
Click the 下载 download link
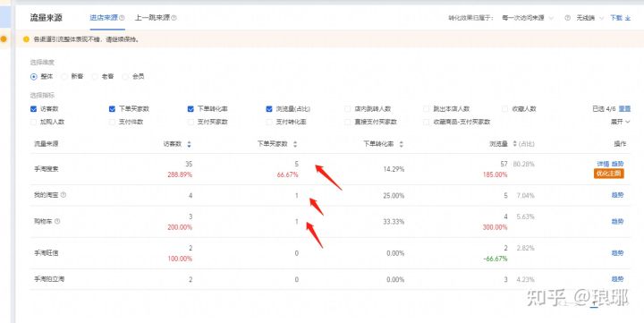620,18
